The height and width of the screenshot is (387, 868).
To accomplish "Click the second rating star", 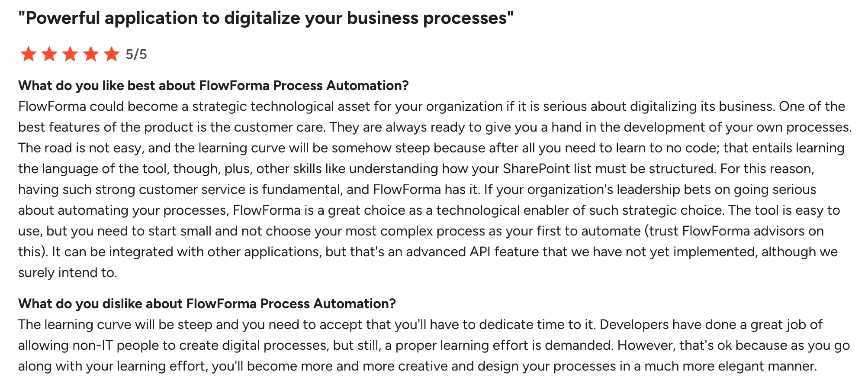I will click(x=49, y=54).
